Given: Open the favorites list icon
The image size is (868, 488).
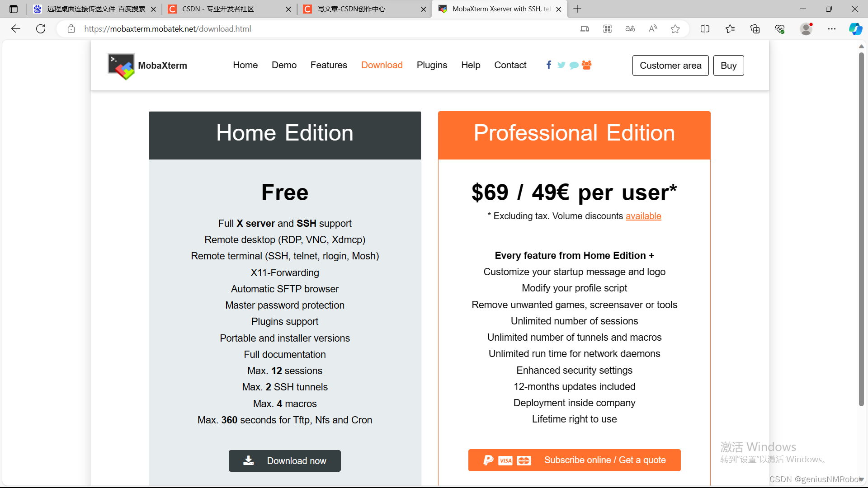Looking at the screenshot, I should point(730,29).
